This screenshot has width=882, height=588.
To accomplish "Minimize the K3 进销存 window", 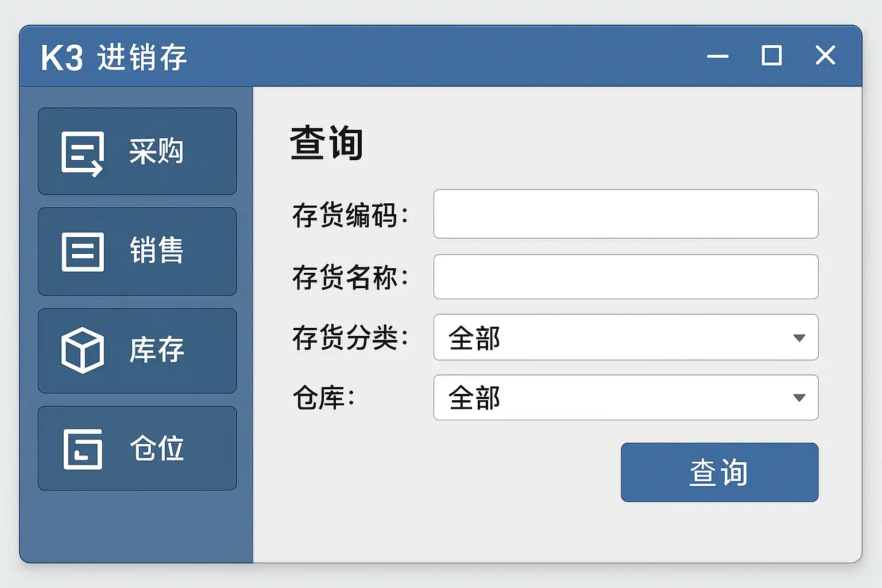I will pyautogui.click(x=717, y=56).
